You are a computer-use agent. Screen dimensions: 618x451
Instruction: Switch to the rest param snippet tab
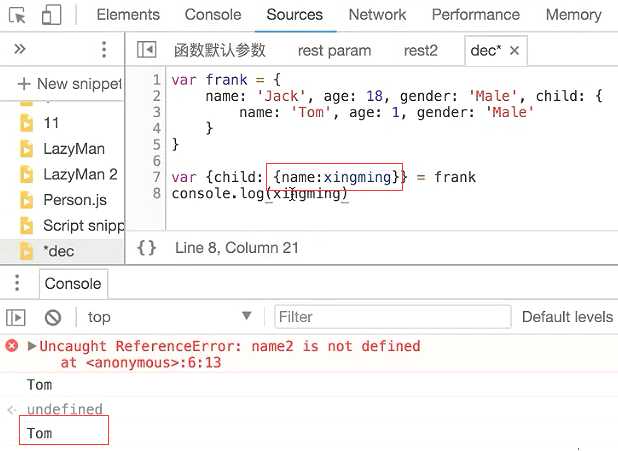(334, 50)
